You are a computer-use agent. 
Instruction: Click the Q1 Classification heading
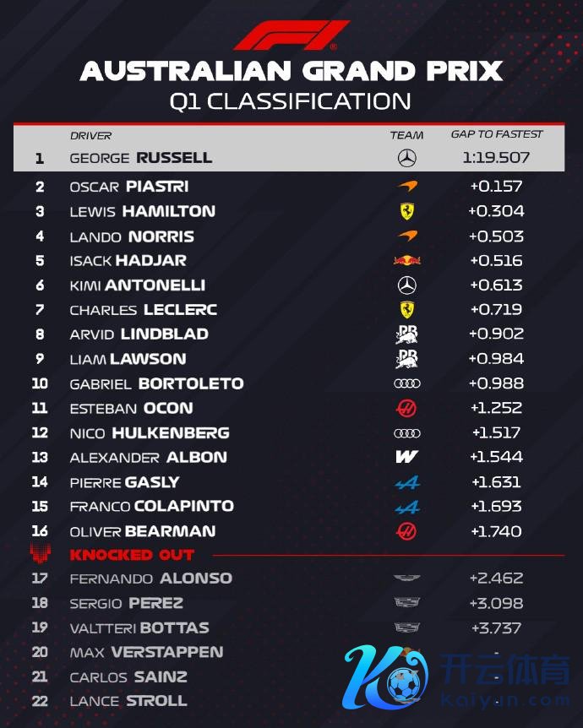291,101
